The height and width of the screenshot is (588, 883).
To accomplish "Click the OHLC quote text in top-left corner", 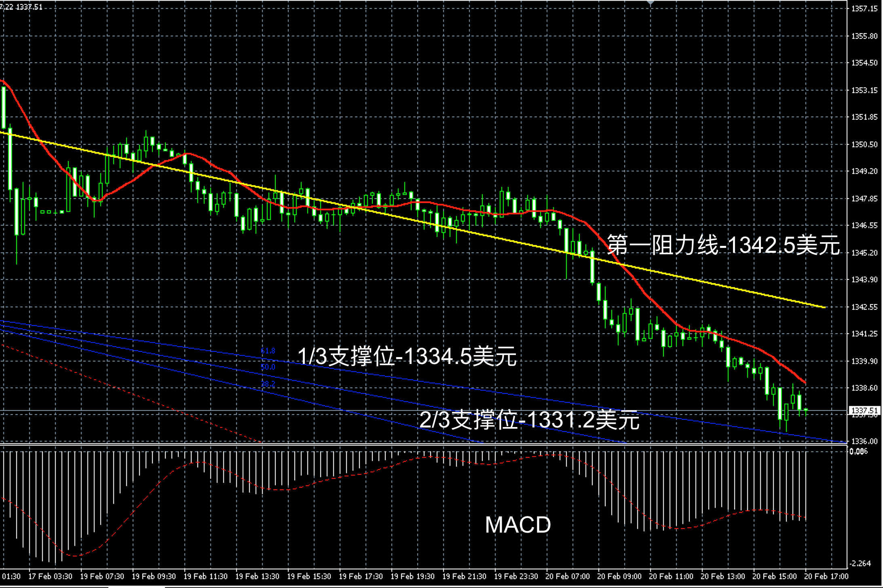I will (x=21, y=6).
